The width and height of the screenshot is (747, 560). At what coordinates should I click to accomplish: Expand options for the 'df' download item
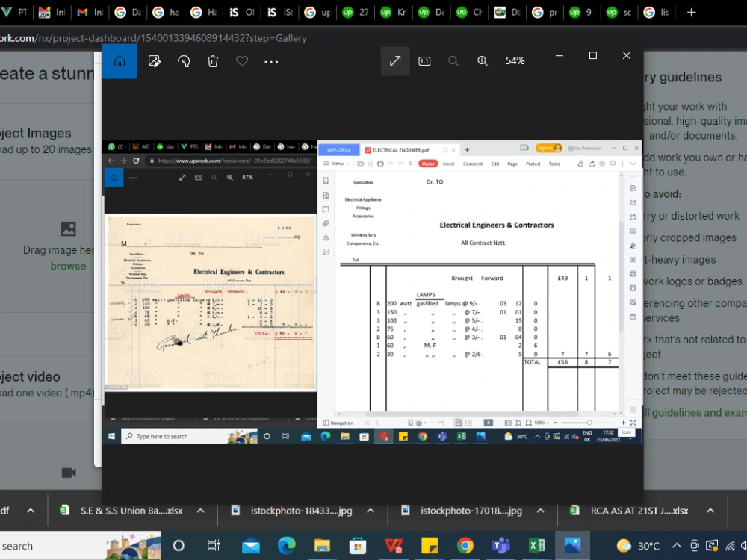tap(31, 511)
